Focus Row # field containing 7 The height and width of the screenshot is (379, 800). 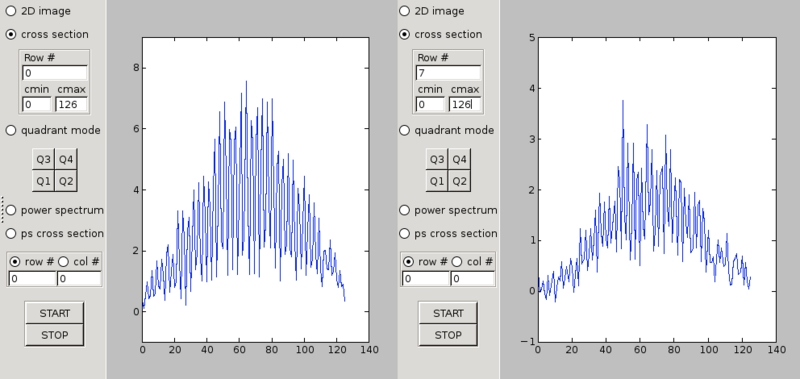click(448, 73)
